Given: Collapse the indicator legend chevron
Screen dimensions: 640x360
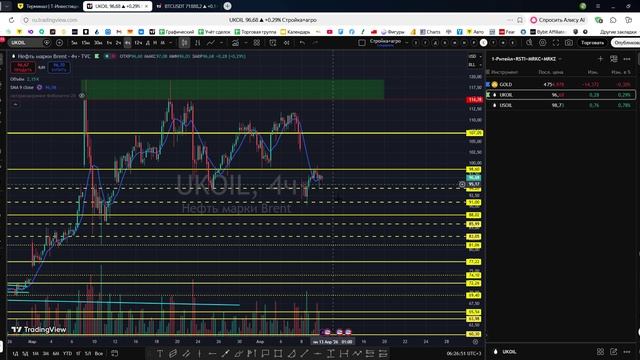Looking at the screenshot, I should 16,104.
